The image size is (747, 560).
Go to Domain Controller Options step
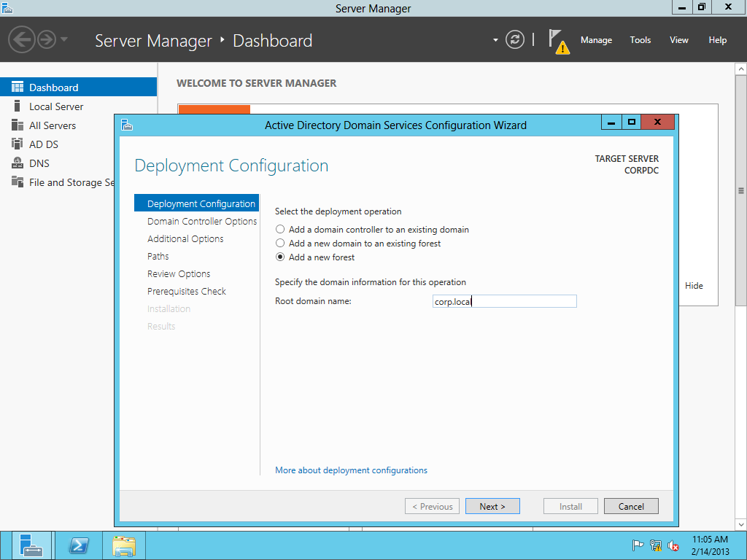tap(202, 221)
